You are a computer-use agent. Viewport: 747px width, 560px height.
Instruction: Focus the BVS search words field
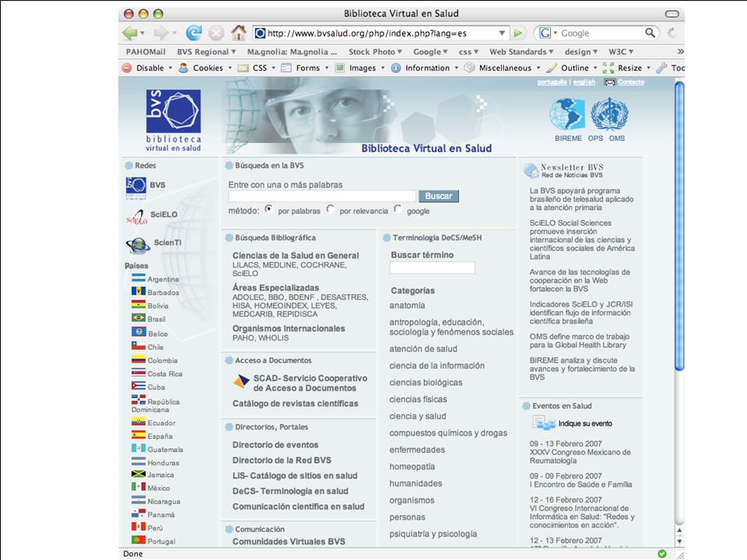322,196
